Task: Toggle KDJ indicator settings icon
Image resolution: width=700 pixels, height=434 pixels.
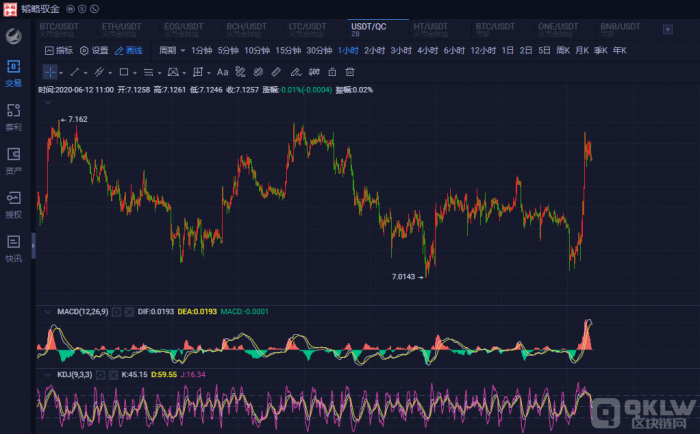Action: pos(101,375)
